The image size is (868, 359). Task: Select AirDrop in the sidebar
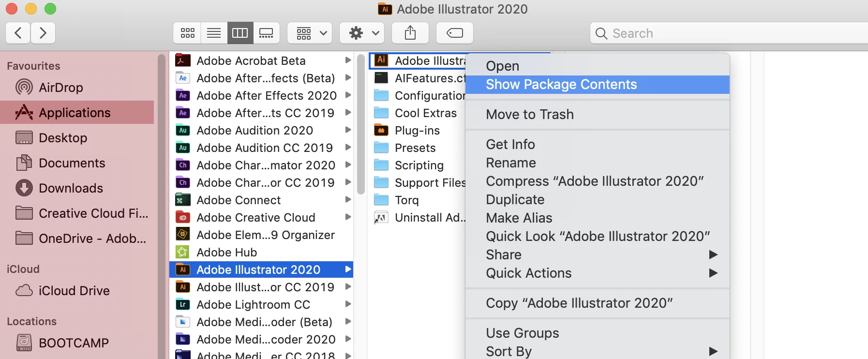pos(77,88)
